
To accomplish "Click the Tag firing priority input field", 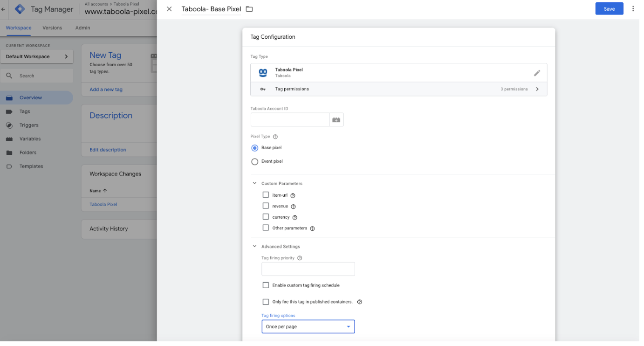I will point(308,269).
